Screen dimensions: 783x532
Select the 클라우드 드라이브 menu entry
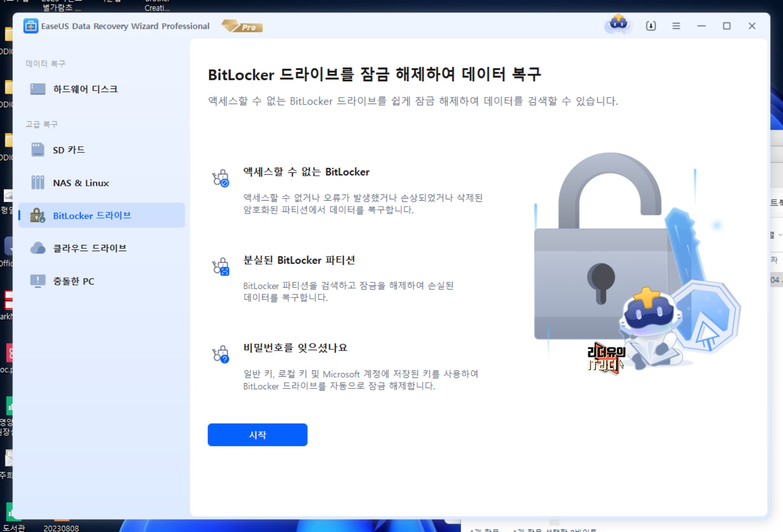[90, 248]
